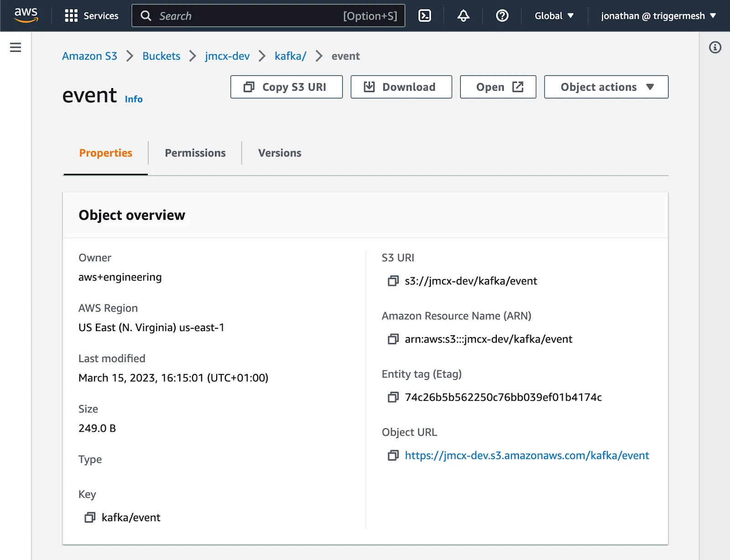Open the AWS CloudShell terminal icon

click(424, 16)
